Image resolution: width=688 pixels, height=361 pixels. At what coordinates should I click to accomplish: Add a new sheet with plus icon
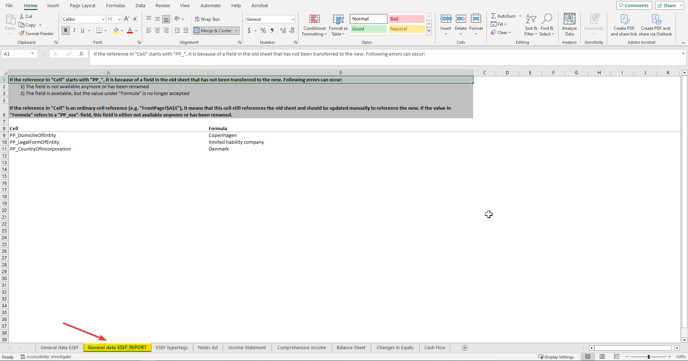(x=465, y=347)
